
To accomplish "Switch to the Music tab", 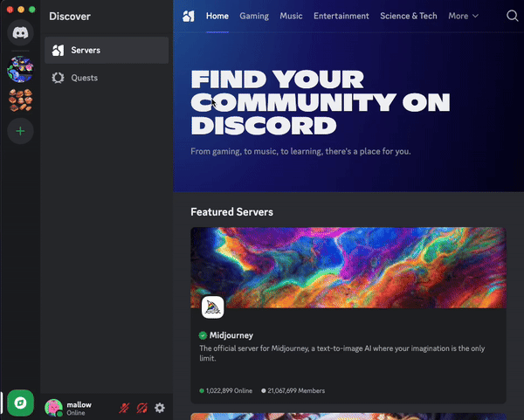I will pos(291,16).
